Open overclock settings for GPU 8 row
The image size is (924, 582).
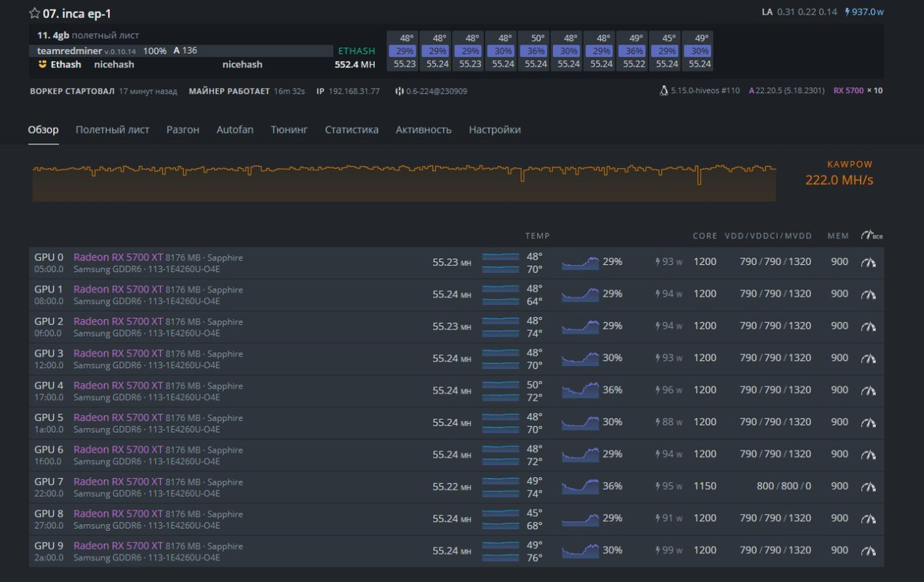(x=868, y=518)
